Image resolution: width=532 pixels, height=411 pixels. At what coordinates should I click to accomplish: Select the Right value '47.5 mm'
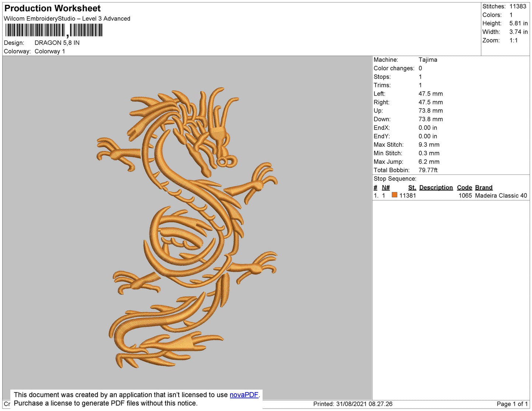[x=431, y=102]
